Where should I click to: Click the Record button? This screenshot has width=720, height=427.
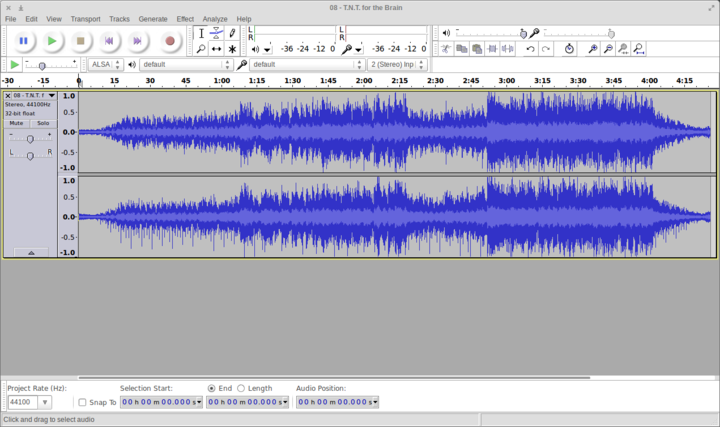click(169, 41)
